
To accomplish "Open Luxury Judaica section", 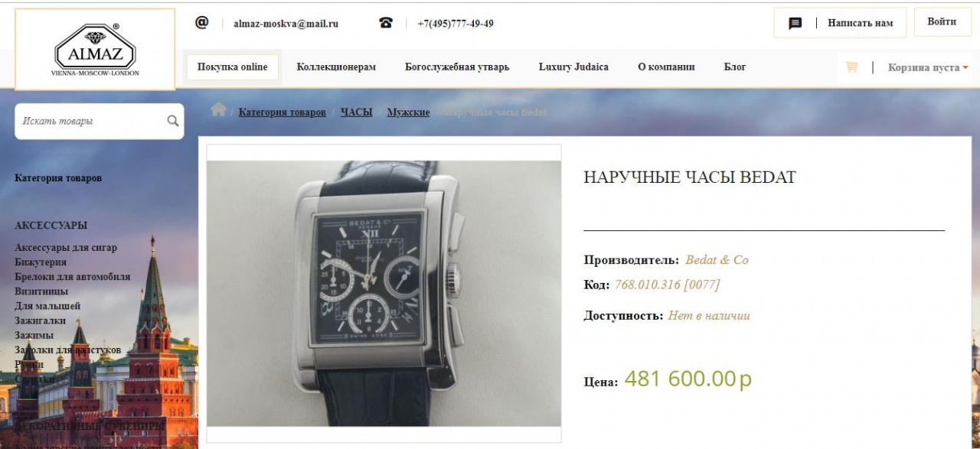I will pyautogui.click(x=573, y=67).
